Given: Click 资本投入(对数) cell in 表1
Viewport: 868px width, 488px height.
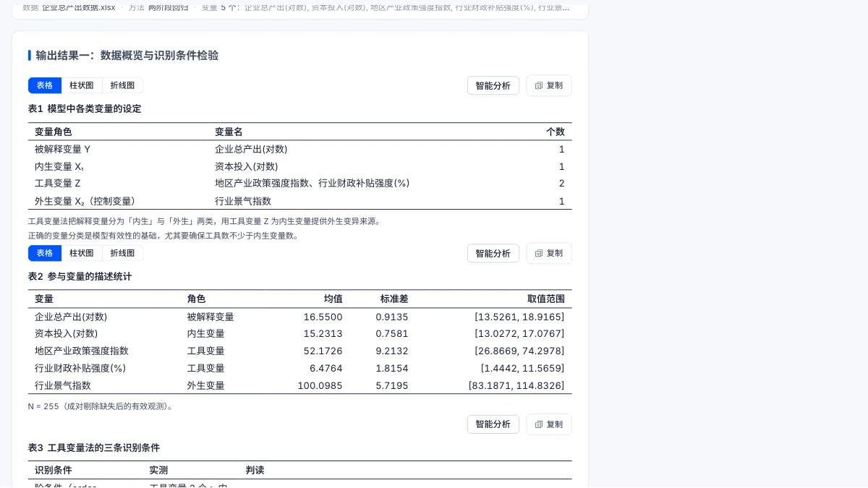Looking at the screenshot, I should (247, 166).
